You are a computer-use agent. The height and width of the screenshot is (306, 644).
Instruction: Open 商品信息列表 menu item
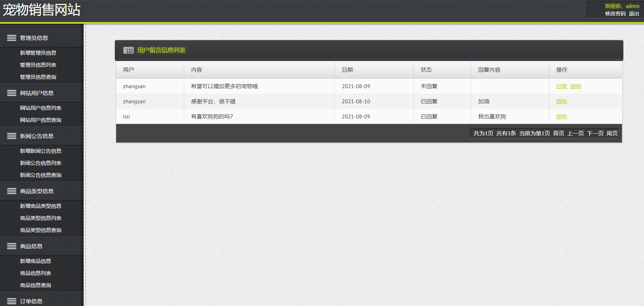(x=35, y=273)
